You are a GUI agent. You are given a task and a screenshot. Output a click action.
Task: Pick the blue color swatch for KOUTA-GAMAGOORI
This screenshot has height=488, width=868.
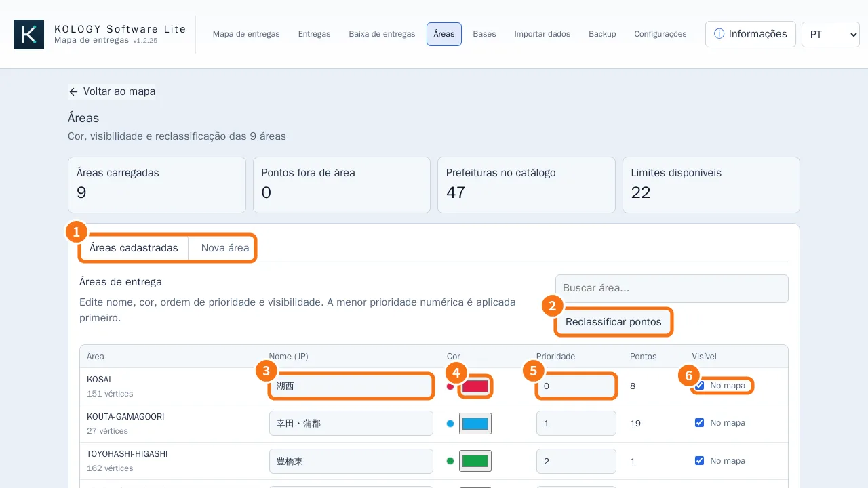point(475,424)
